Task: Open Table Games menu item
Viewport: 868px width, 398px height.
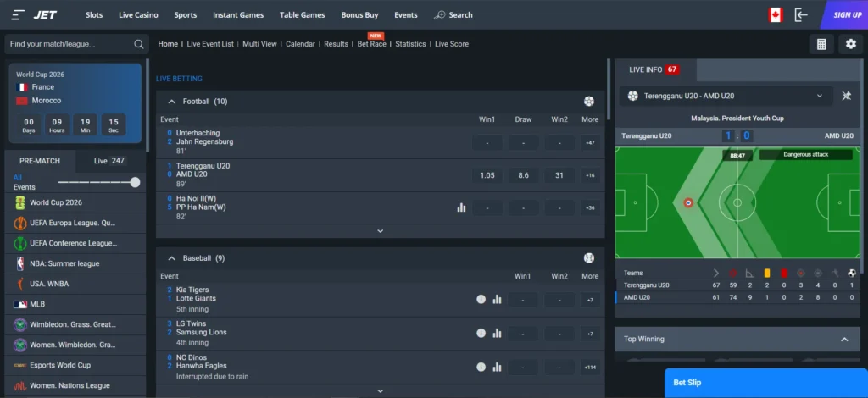Action: click(303, 15)
